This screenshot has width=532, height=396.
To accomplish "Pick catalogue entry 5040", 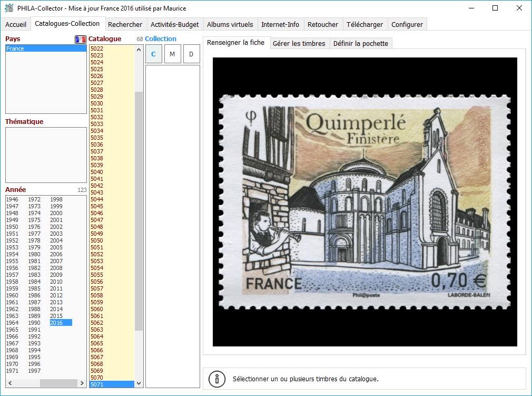I will (112, 172).
